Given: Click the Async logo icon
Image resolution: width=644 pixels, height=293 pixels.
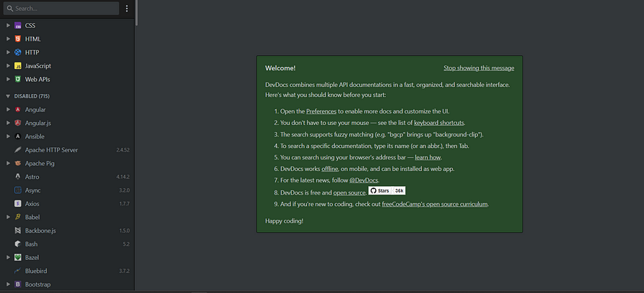Looking at the screenshot, I should [x=18, y=190].
